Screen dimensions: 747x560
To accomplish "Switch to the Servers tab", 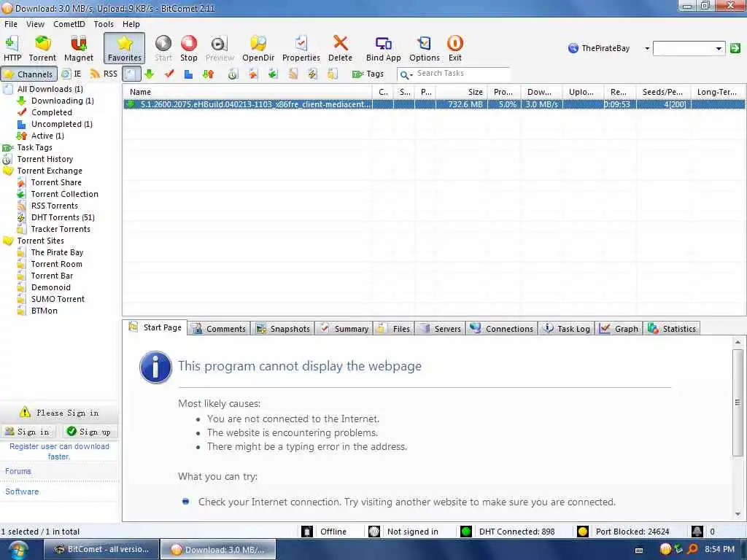I will [x=441, y=329].
